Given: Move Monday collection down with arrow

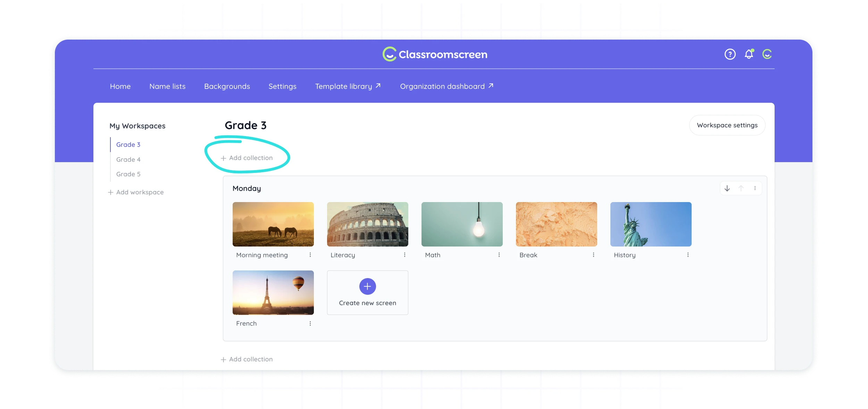Looking at the screenshot, I should tap(727, 188).
